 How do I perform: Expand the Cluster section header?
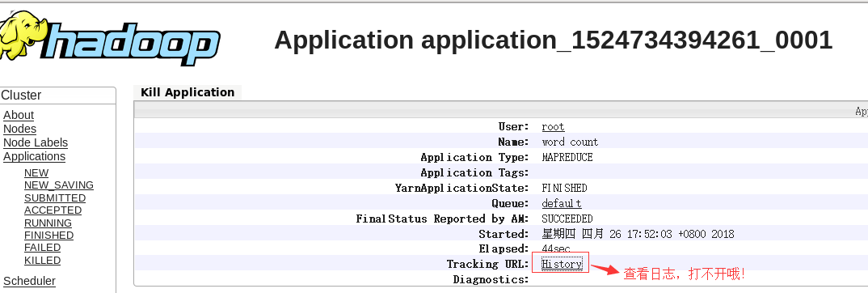tap(21, 96)
